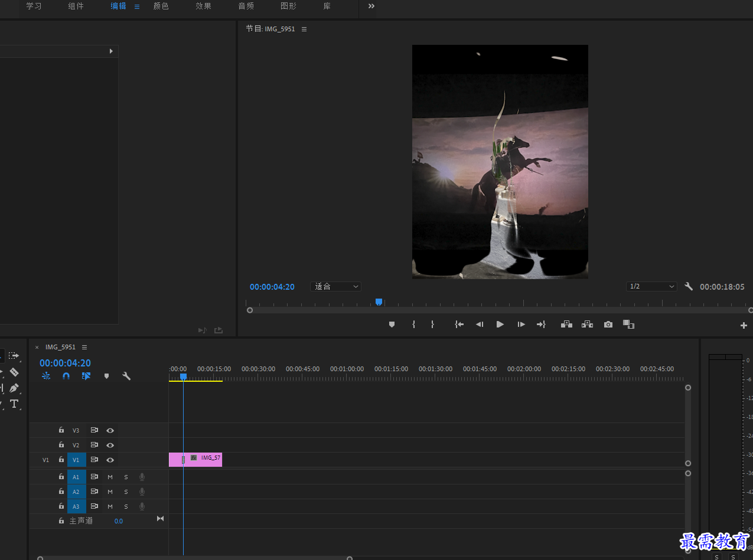753x560 pixels.
Task: Switch to 组件 workspace
Action: (x=76, y=6)
